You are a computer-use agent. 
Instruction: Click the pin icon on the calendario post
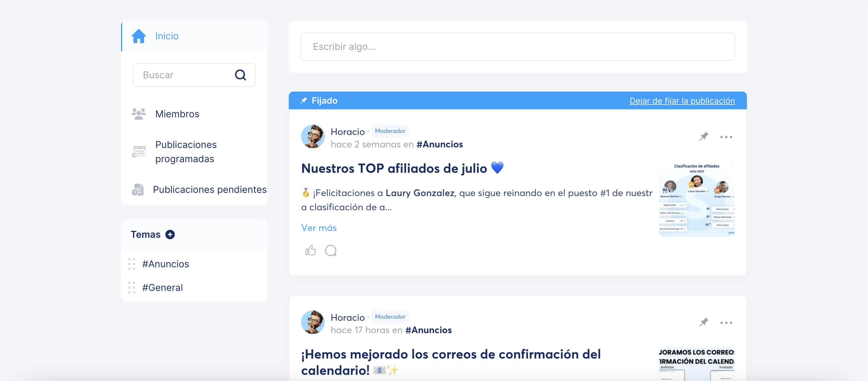click(704, 322)
